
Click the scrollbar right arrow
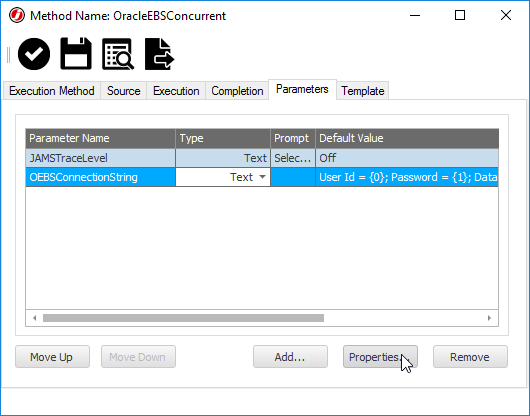[x=489, y=318]
